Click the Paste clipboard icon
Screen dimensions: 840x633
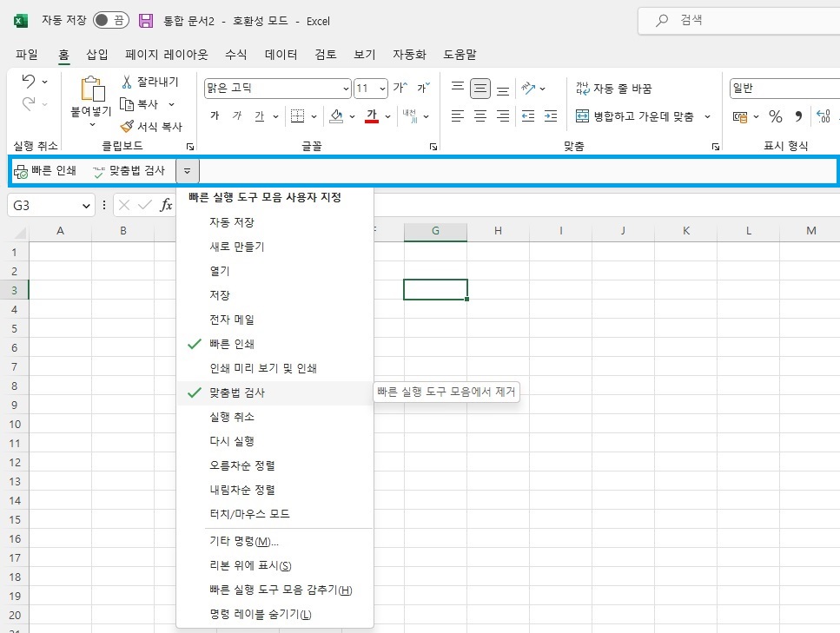click(92, 89)
